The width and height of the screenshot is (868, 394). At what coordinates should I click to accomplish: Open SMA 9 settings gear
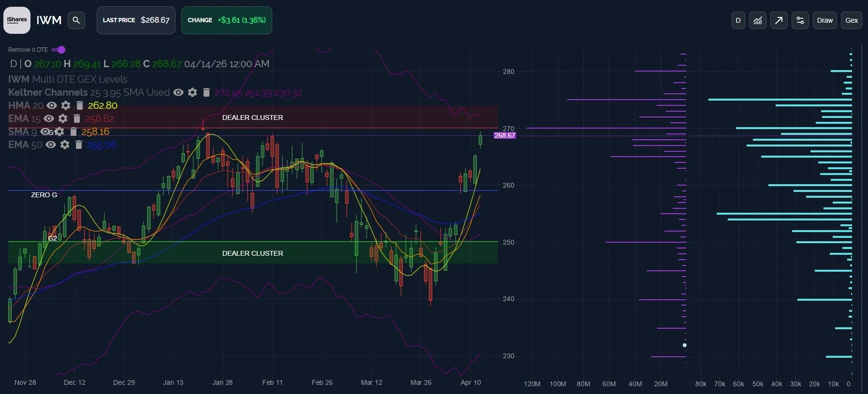(x=59, y=131)
